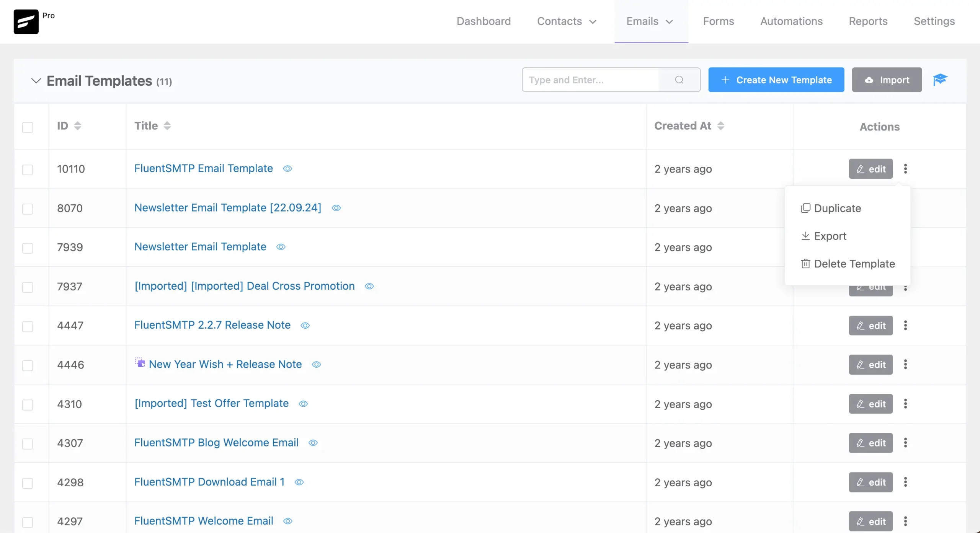This screenshot has height=533, width=980.
Task: Edit the FluentSMTP Blog Welcome Email row
Action: pyautogui.click(x=871, y=443)
